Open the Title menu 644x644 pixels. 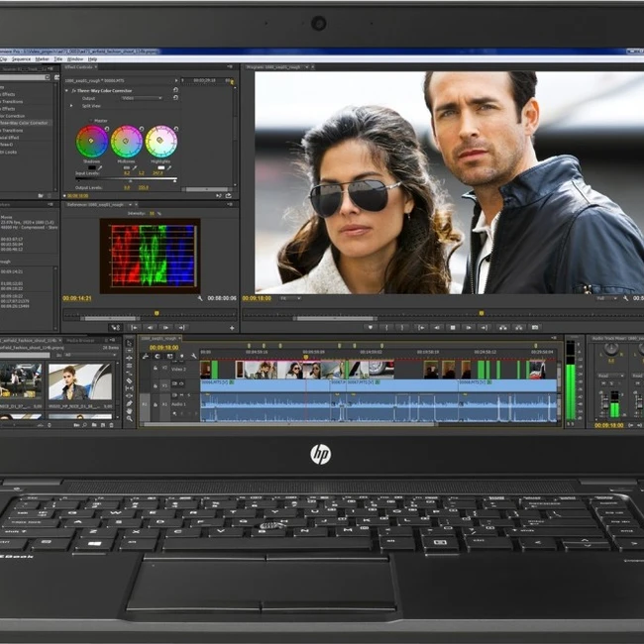[57, 59]
